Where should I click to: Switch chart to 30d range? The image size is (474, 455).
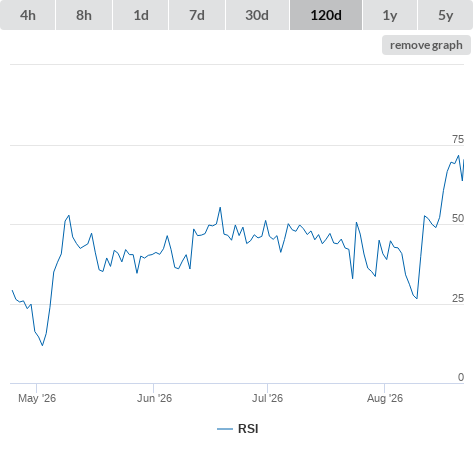[x=257, y=15]
